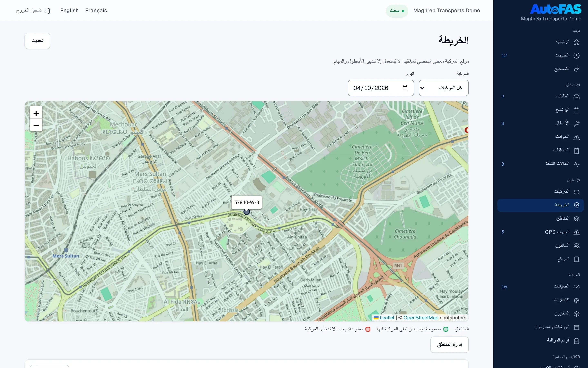The height and width of the screenshot is (368, 588).
Task: Click the clipboard check icon قوائم المراقبة
Action: [x=576, y=341]
